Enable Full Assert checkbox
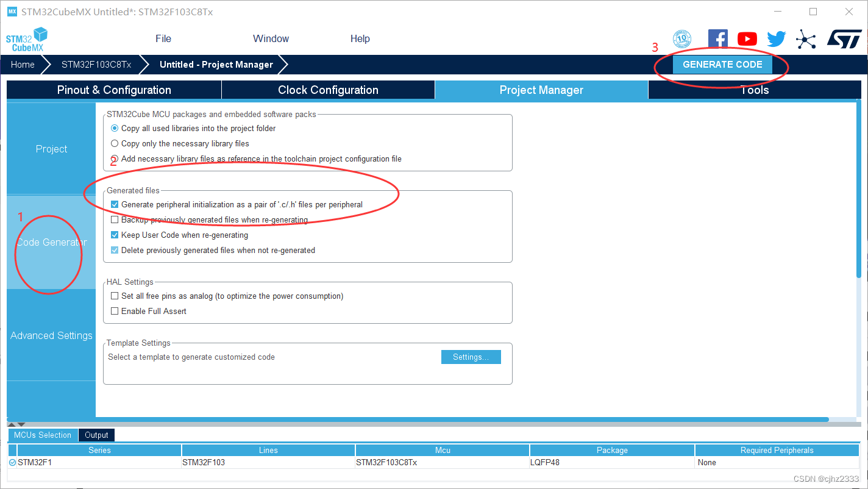The width and height of the screenshot is (868, 489). click(115, 312)
